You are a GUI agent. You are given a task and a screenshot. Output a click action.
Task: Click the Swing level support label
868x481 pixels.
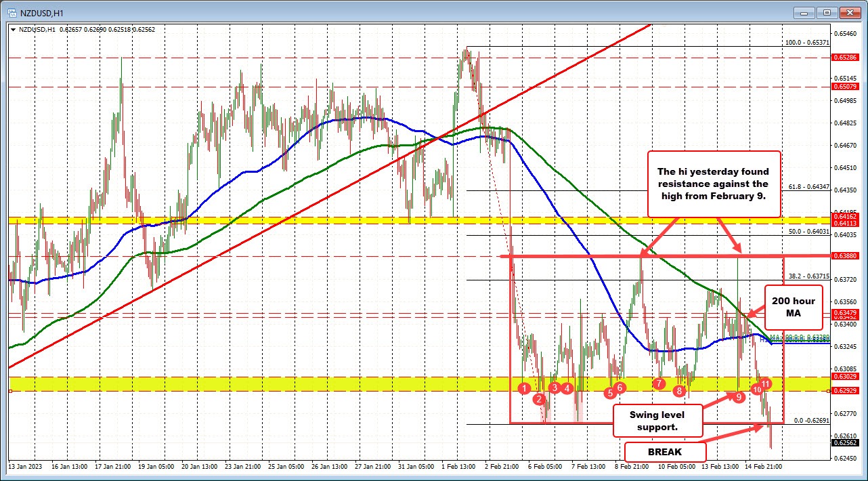(657, 421)
